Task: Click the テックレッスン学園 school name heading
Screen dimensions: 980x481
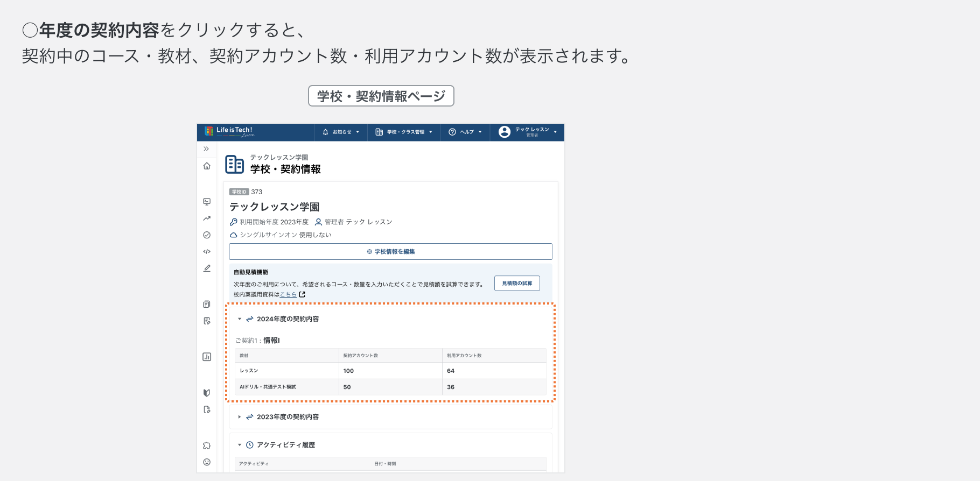Action: tap(275, 207)
